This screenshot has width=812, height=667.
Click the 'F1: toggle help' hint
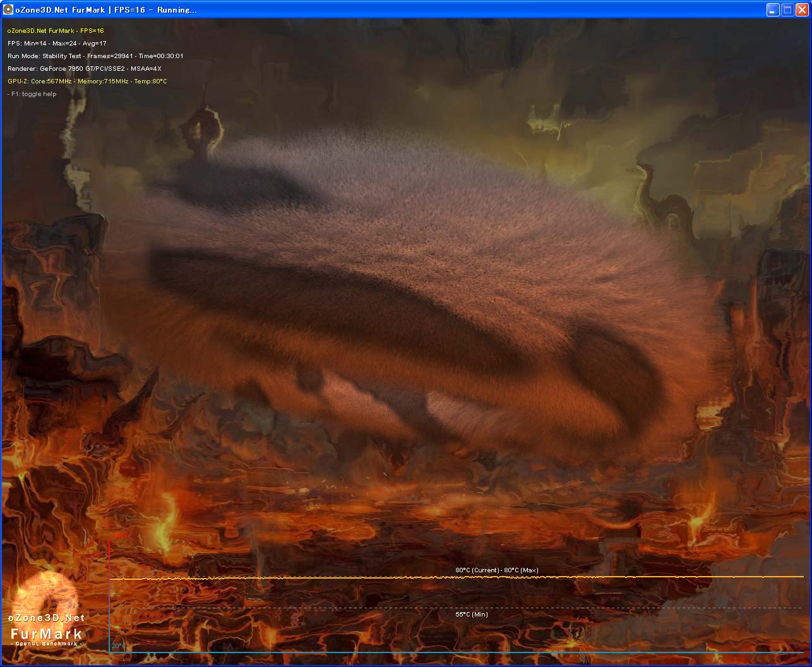(x=32, y=93)
